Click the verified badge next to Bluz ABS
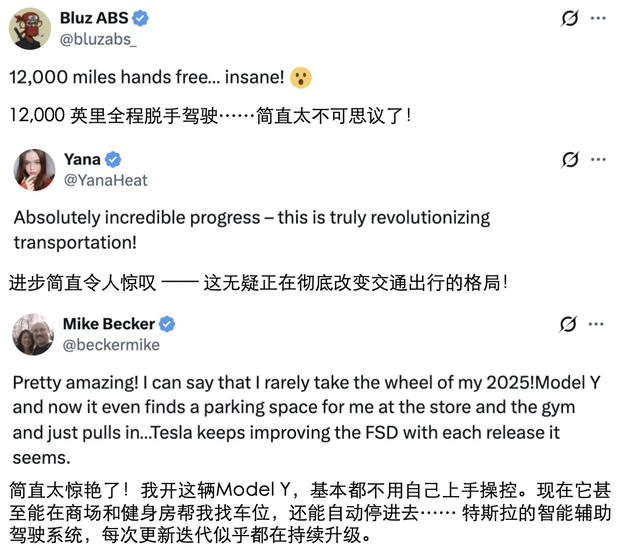This screenshot has height=553, width=620. pos(142,18)
